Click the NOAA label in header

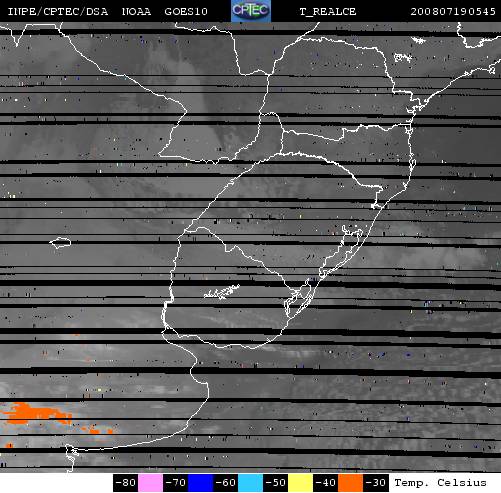[136, 12]
